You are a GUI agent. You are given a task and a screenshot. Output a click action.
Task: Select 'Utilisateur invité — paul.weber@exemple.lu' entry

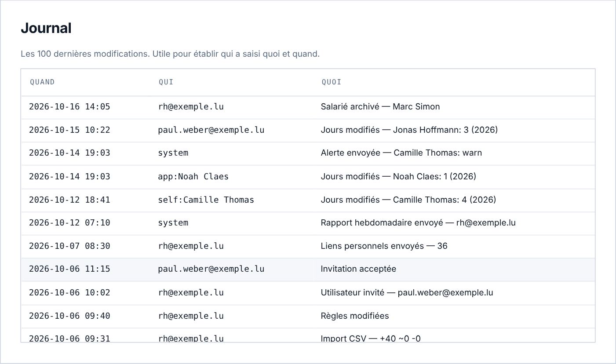(x=407, y=293)
